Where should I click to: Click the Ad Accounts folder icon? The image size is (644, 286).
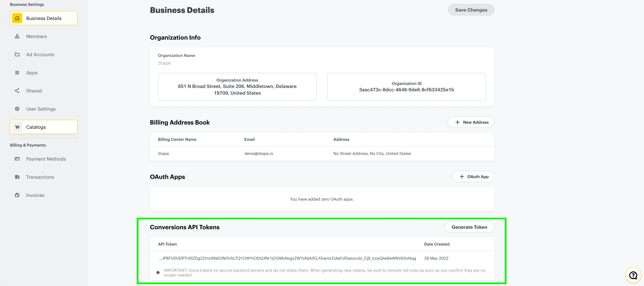(17, 54)
